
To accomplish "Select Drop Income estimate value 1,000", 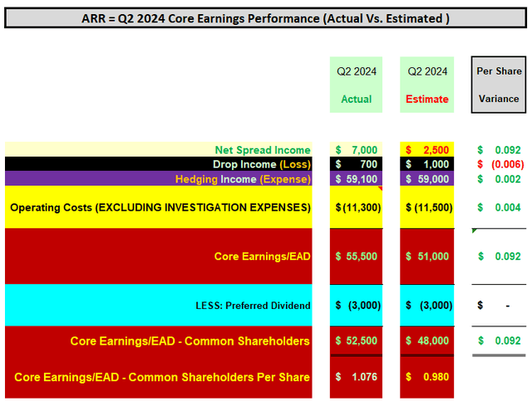I will click(x=426, y=164).
